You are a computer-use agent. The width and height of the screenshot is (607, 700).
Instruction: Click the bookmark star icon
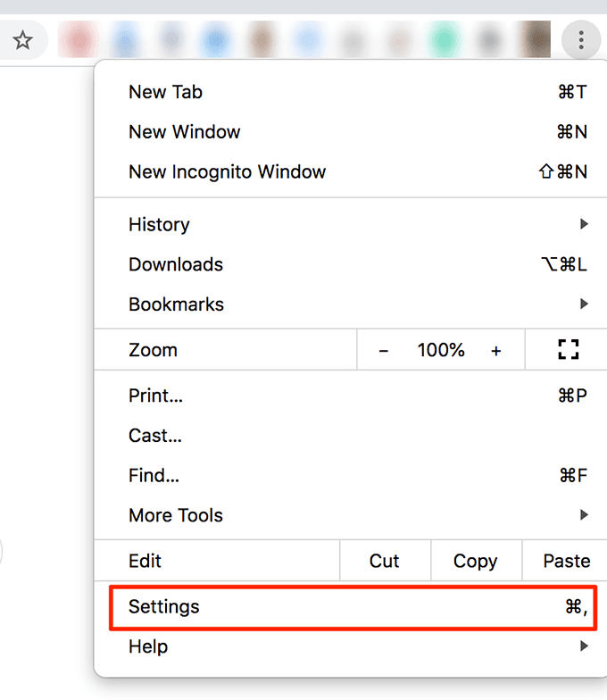[22, 40]
